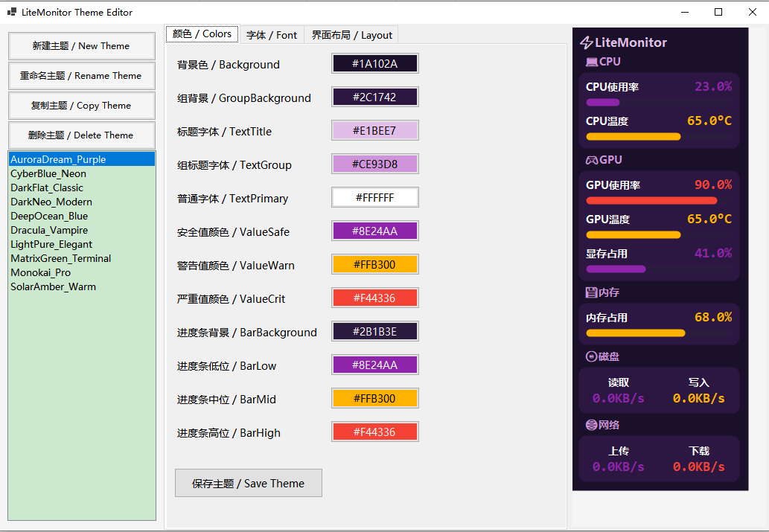Select the DarkFlat_Classic theme
Image resolution: width=769 pixels, height=532 pixels.
82,188
